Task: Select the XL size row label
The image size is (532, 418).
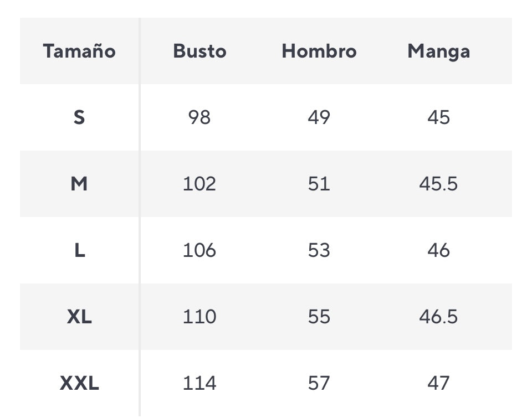Action: point(79,317)
